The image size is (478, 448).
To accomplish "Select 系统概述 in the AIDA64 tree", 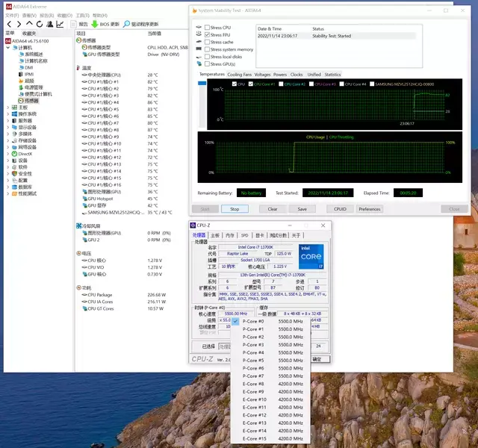I will (x=34, y=55).
